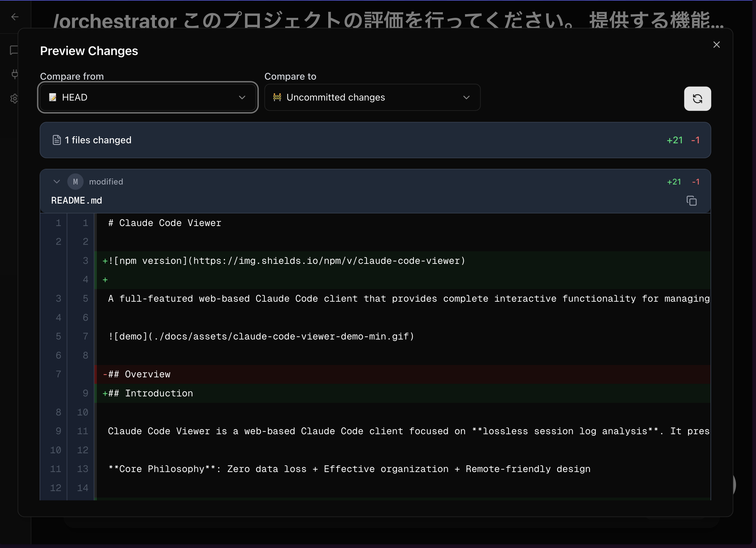Refresh the diff with reload button
The width and height of the screenshot is (756, 548).
[697, 98]
